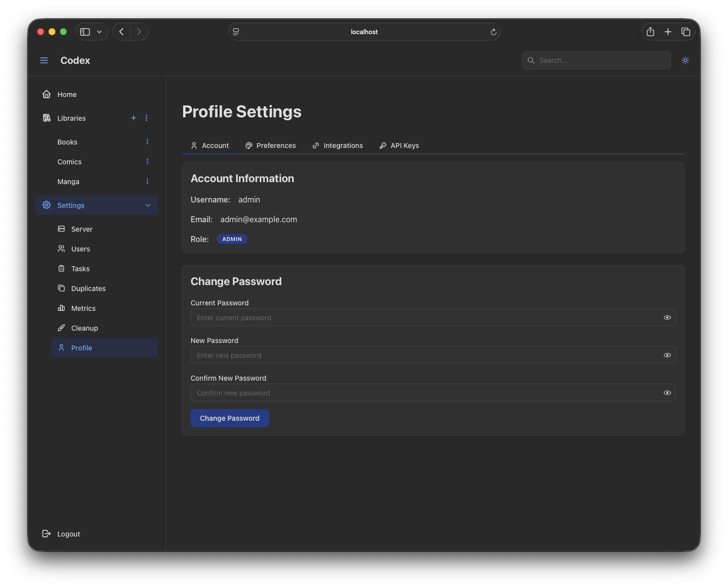Screen dimensions: 728x588
Task: Select the Server settings icon
Action: pos(61,229)
